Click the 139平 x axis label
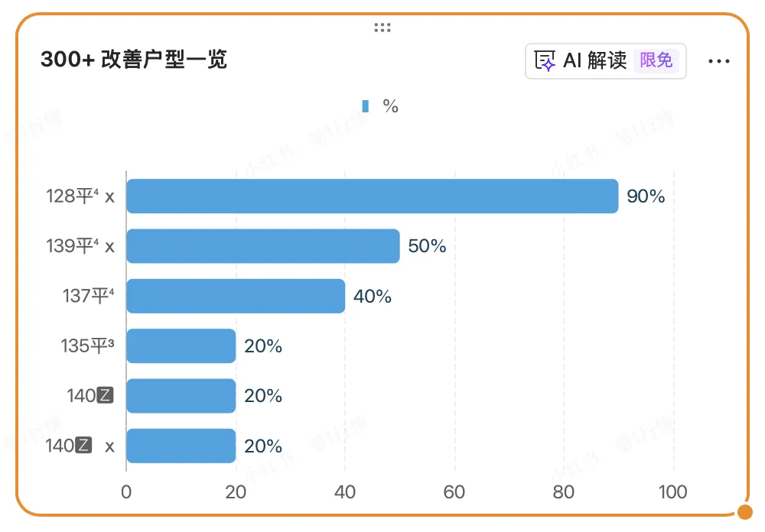 click(x=80, y=246)
